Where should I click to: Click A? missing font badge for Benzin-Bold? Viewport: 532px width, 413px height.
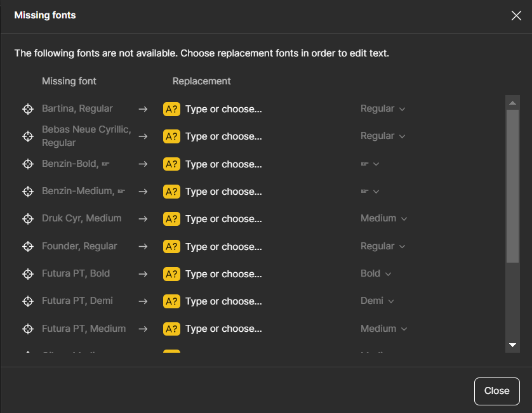171,164
